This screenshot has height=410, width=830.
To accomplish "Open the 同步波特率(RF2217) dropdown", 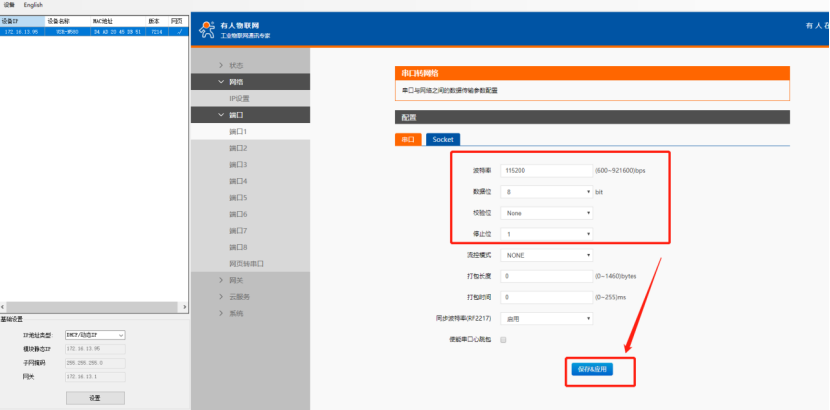I will [547, 319].
